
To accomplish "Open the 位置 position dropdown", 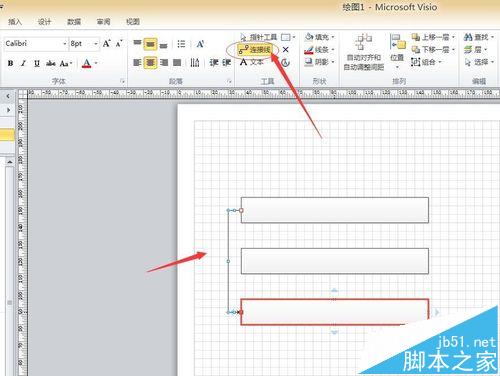I will pyautogui.click(x=397, y=52).
